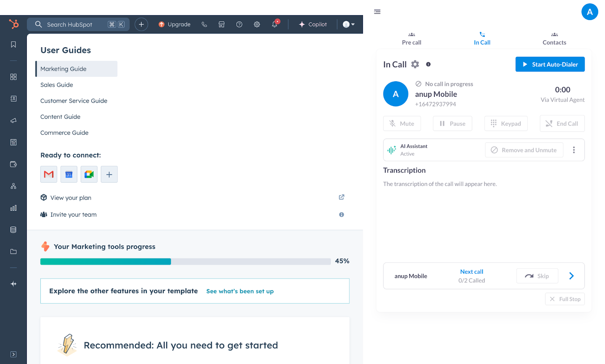Select Content Guide
Screen dimensions: 605x364
pyautogui.click(x=60, y=117)
